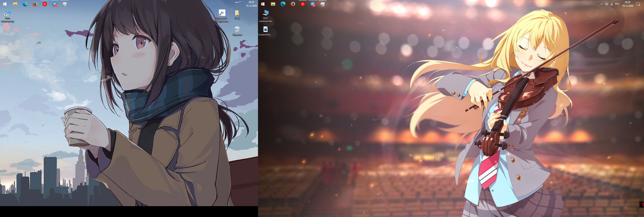644x217 pixels.
Task: Open the Action Center notifications icon
Action: point(638,4)
